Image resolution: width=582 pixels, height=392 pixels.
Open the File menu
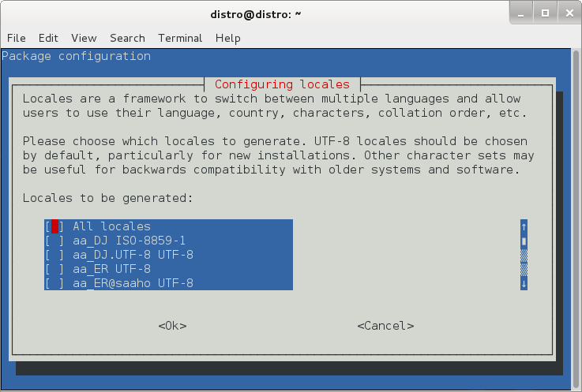[x=17, y=38]
